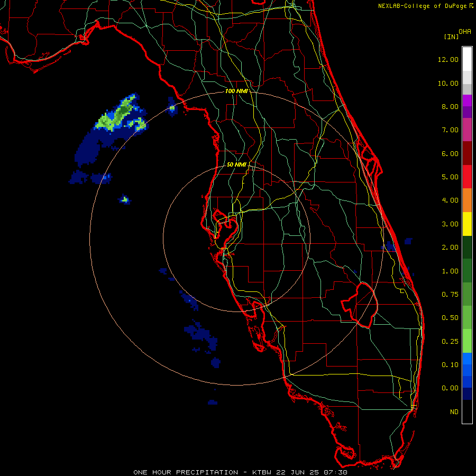476x476 pixels.
Task: Click the 0.50 legend value
Action: [x=450, y=318]
